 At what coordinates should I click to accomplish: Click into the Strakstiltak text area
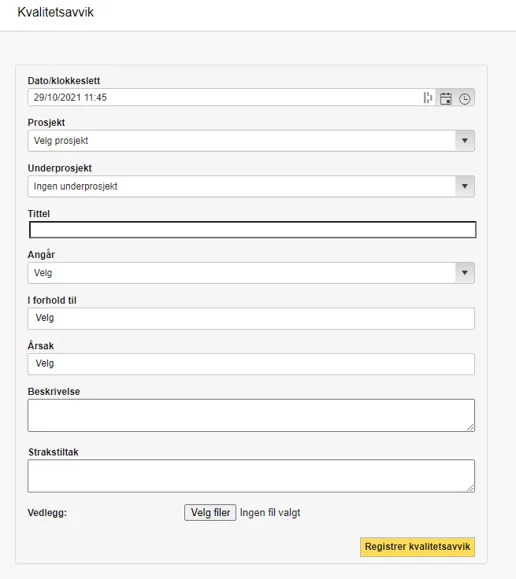click(x=251, y=476)
